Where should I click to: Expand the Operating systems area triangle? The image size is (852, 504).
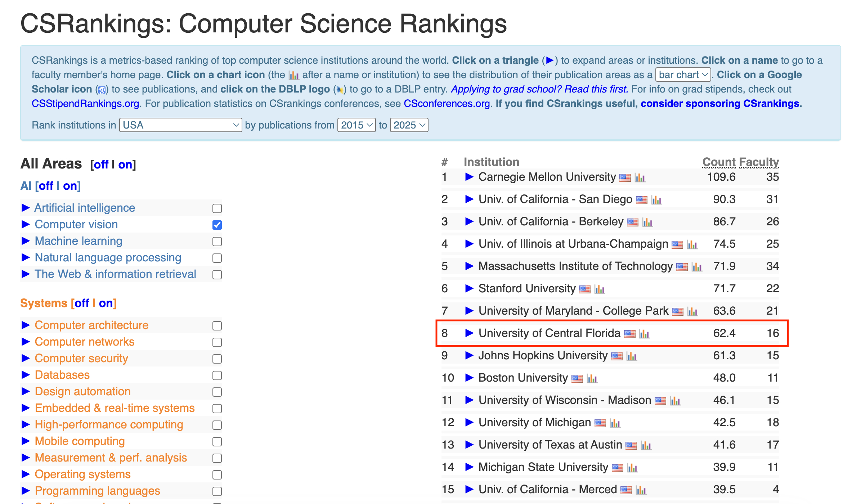click(x=26, y=474)
